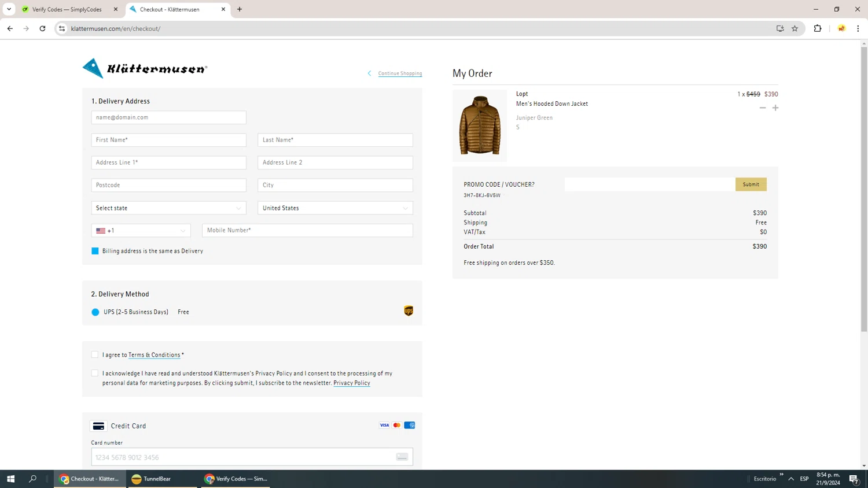Open the Terms & Conditions link

pos(154,355)
